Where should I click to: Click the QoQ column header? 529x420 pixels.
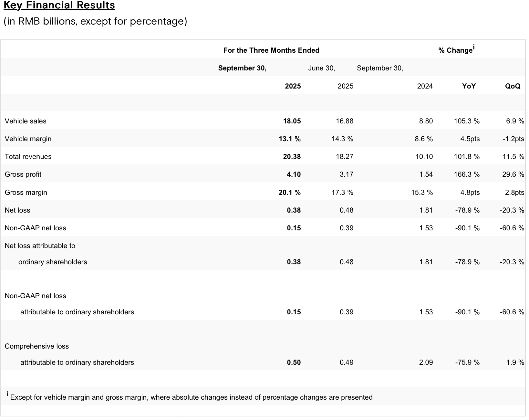[x=513, y=86]
